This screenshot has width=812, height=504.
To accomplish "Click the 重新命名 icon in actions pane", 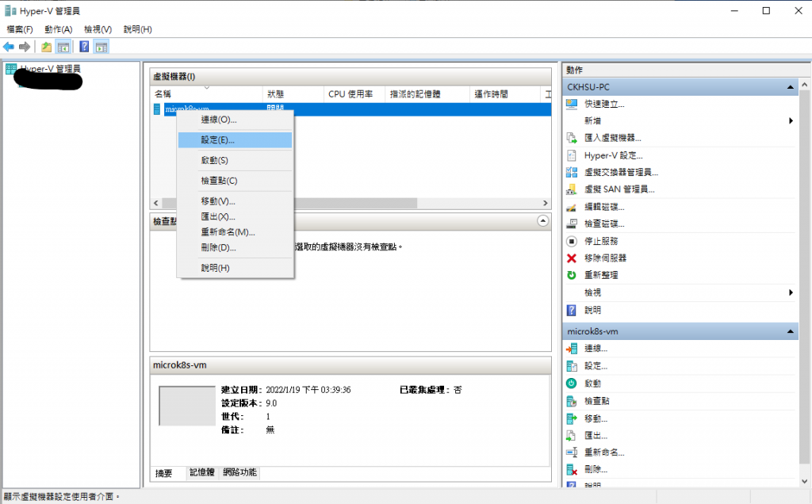I will 572,452.
